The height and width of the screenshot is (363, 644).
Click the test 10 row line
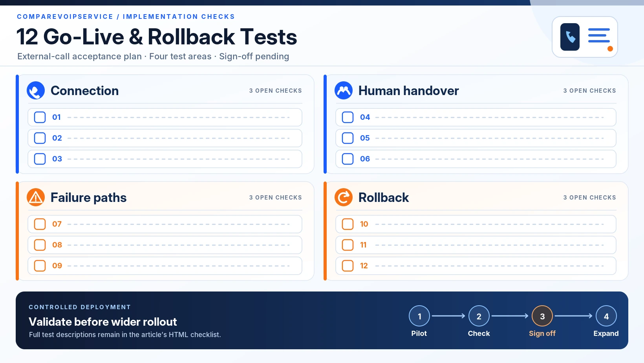point(476,224)
